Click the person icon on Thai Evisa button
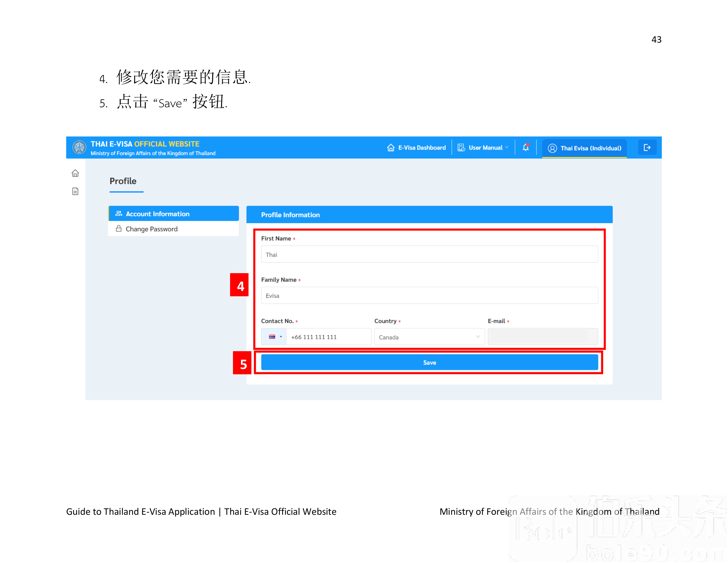This screenshot has height=563, width=728. pyautogui.click(x=552, y=148)
